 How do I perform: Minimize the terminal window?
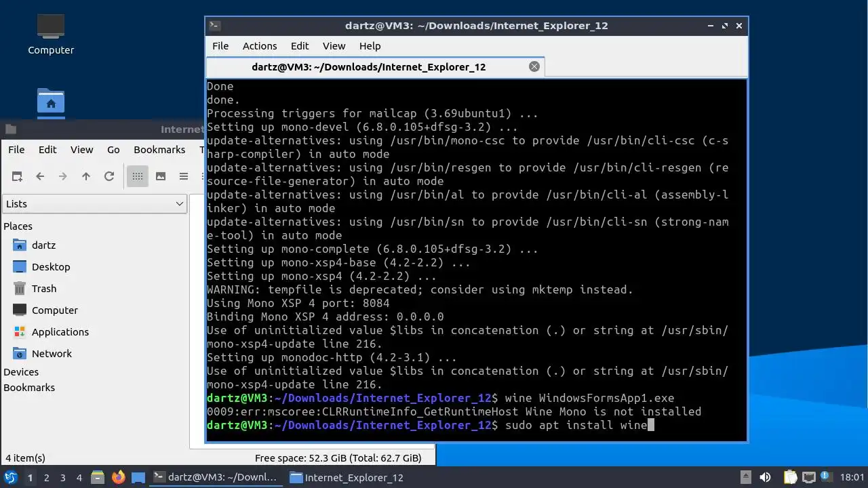coord(711,26)
